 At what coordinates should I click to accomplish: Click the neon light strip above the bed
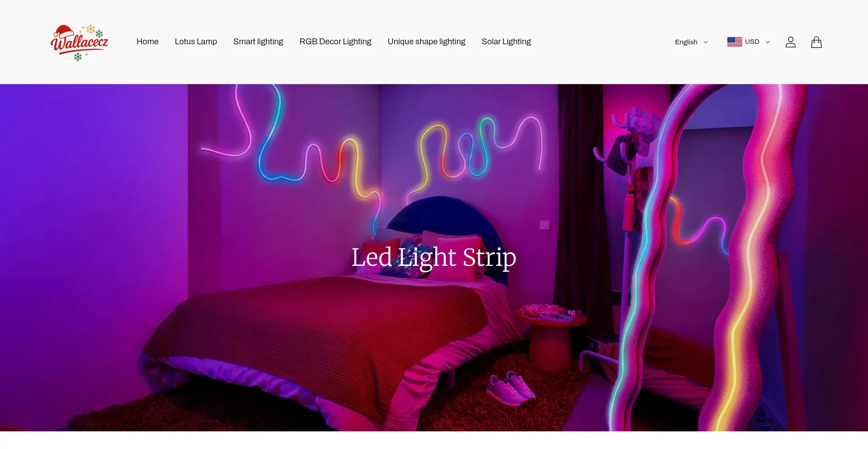[x=372, y=149]
